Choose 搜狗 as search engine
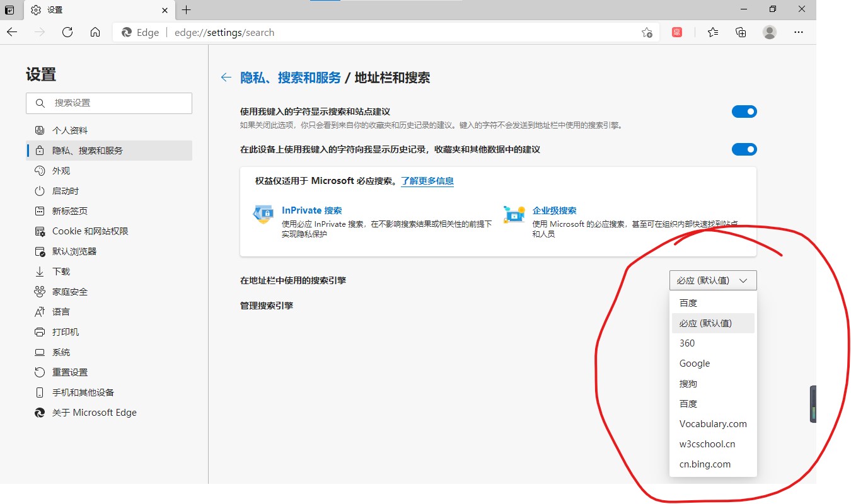The image size is (851, 504). click(x=713, y=384)
